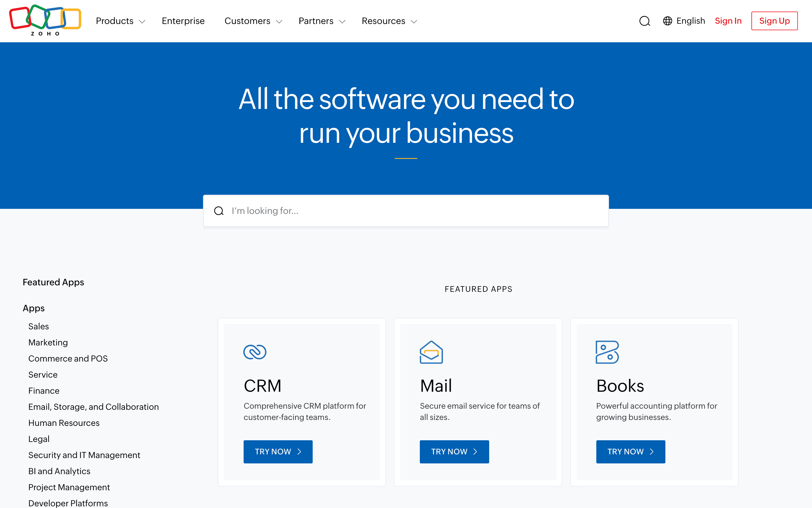Screen dimensions: 812x508
Task: Click the arrow on Books Try Now
Action: [x=652, y=452]
